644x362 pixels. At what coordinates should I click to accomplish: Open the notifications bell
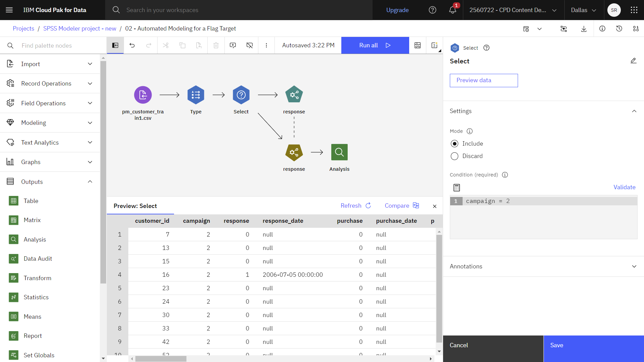[453, 10]
